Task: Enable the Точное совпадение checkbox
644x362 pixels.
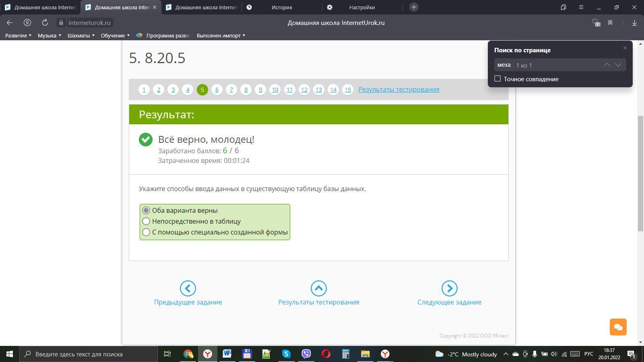Action: pos(497,79)
